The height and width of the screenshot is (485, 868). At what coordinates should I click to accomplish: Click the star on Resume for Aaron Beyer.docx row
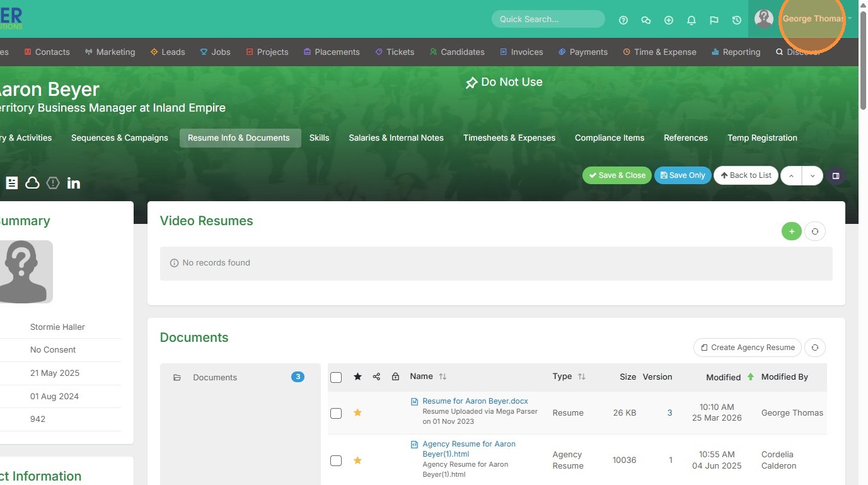(x=357, y=412)
